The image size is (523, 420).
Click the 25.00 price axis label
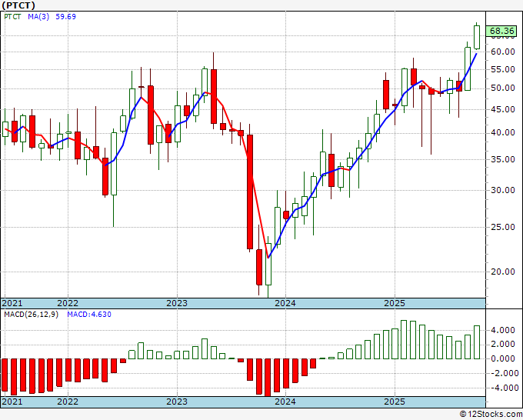(503, 227)
